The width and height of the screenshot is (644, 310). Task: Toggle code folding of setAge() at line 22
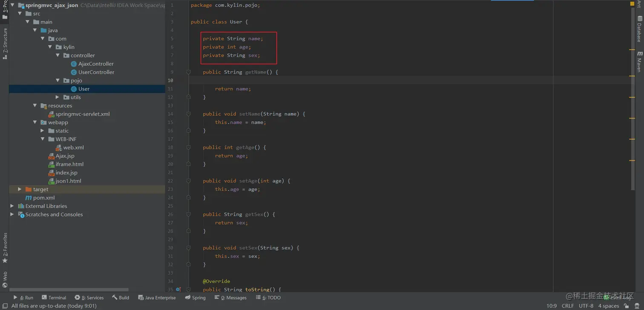tap(189, 181)
